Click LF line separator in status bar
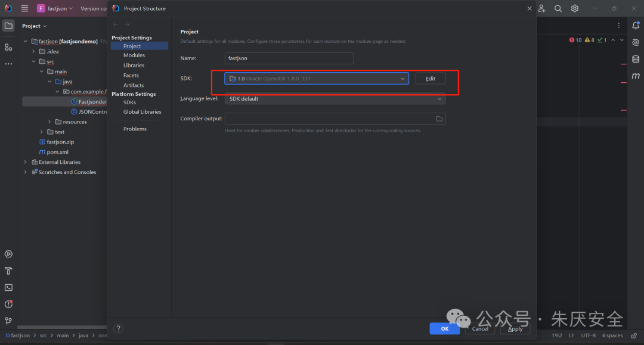This screenshot has width=644, height=345. (571, 335)
